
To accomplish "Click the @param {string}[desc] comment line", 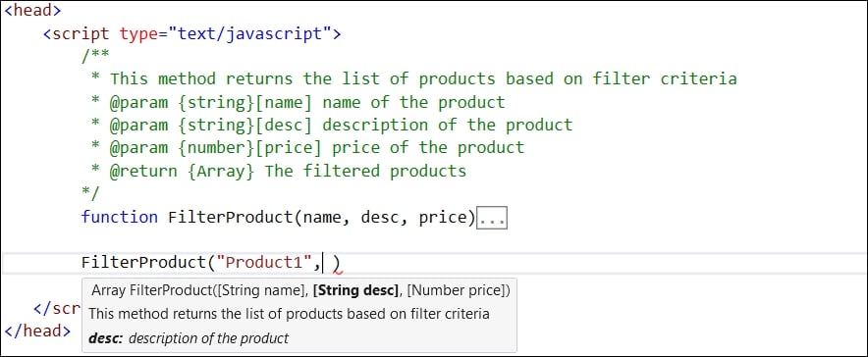I will (332, 125).
